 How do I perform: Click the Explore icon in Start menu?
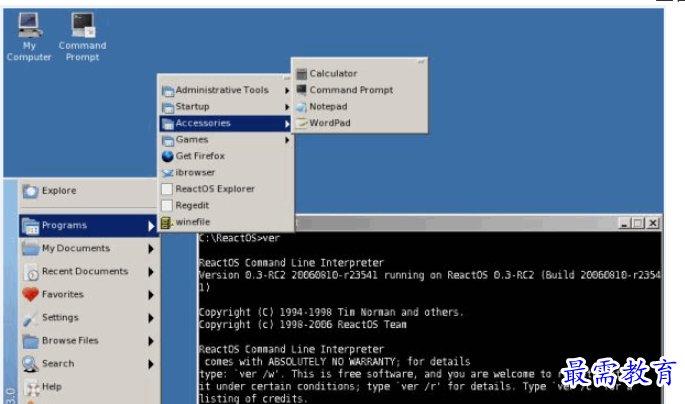(31, 191)
